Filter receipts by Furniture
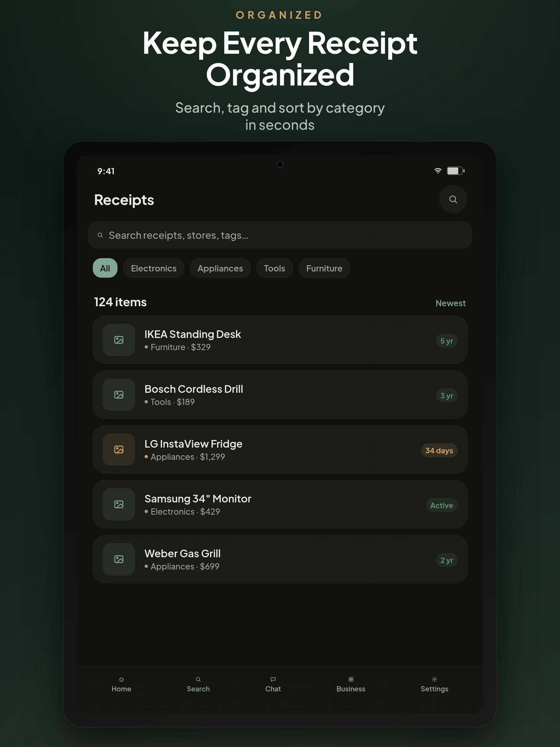This screenshot has width=560, height=747. click(324, 268)
